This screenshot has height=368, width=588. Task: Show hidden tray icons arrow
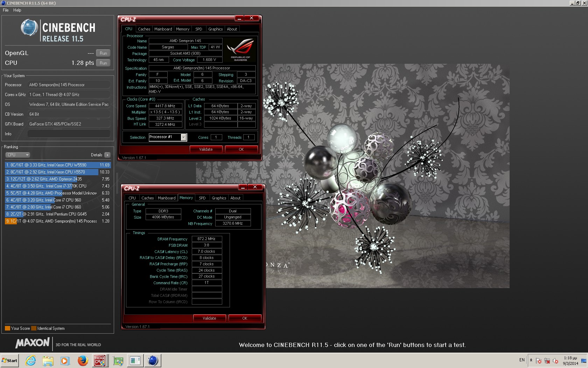[531, 360]
